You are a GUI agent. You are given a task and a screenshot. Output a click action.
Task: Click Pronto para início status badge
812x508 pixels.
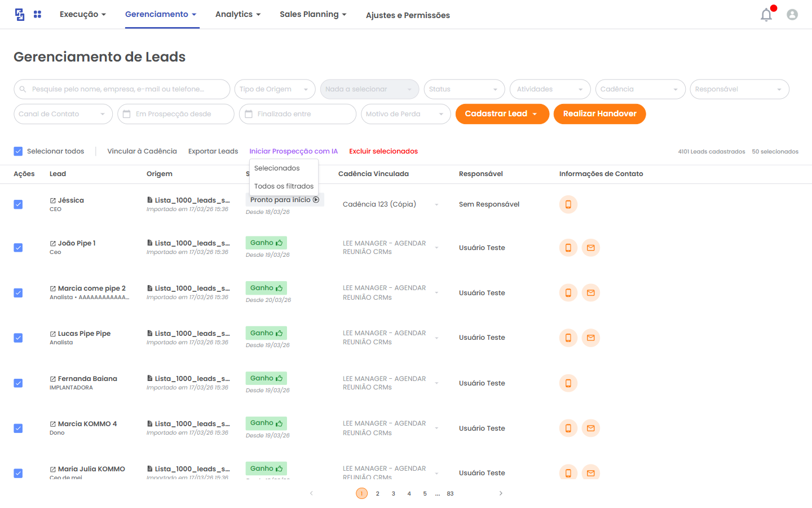pos(285,200)
